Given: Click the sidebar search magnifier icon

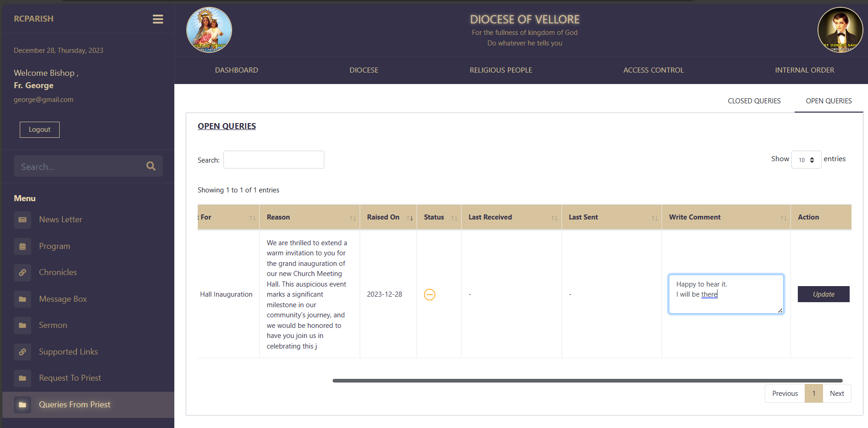Looking at the screenshot, I should 151,166.
